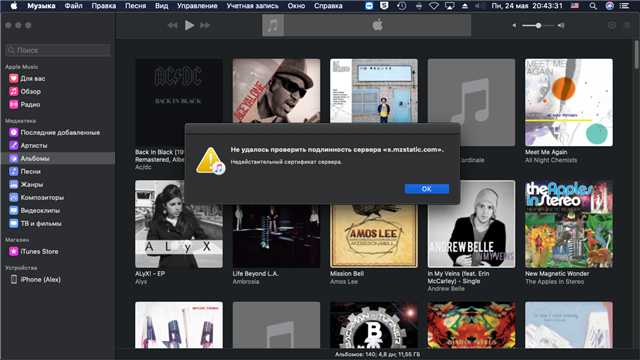Click the album grid vertical scrollbar
This screenshot has width=640, height=360.
(x=636, y=55)
